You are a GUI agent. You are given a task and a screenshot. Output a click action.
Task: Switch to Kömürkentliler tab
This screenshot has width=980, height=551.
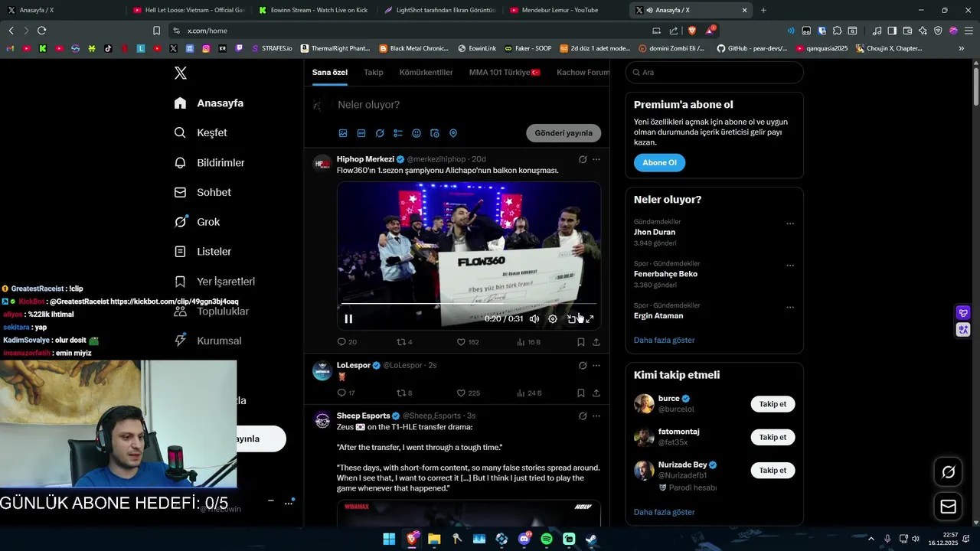click(x=426, y=73)
